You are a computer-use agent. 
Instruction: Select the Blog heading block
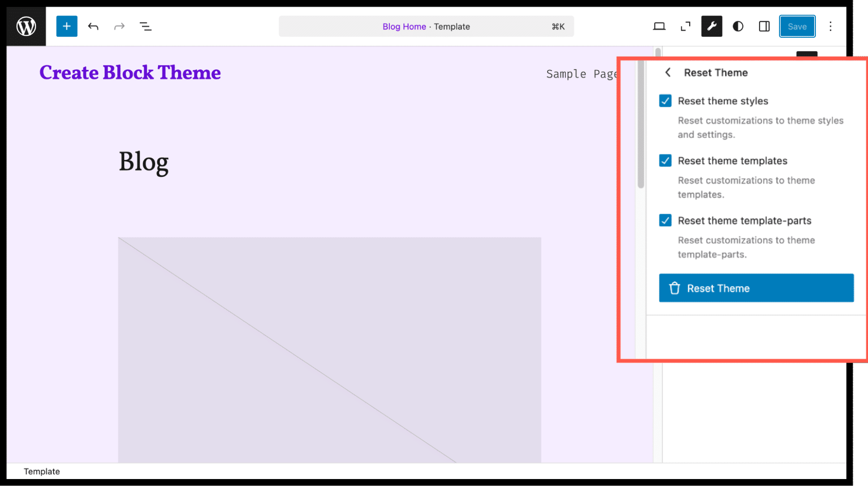pos(144,162)
